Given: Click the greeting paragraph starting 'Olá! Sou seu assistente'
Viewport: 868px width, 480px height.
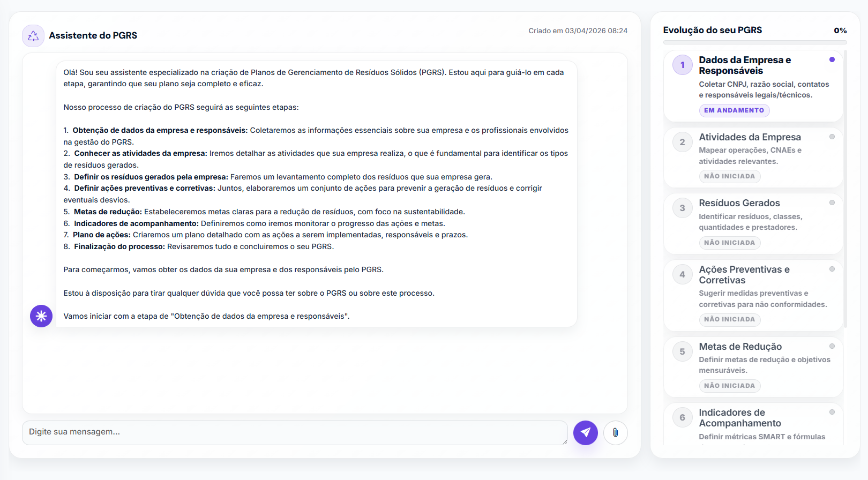Looking at the screenshot, I should 313,78.
